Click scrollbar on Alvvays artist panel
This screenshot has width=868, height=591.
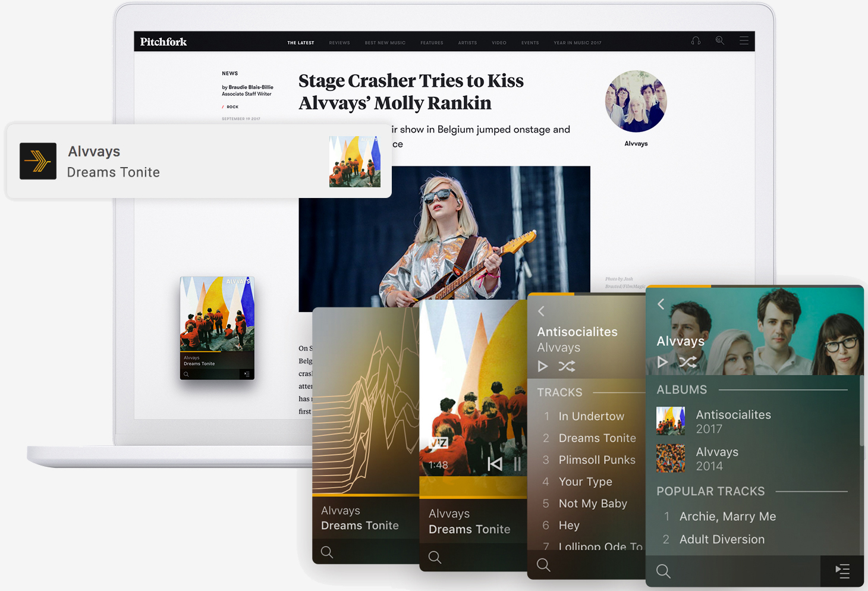(x=861, y=410)
